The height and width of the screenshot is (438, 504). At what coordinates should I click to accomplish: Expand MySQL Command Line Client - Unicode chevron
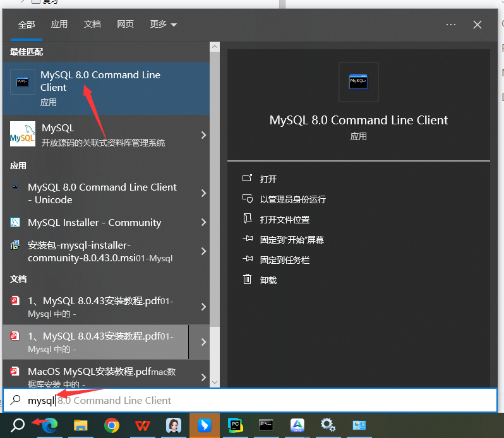click(x=203, y=193)
